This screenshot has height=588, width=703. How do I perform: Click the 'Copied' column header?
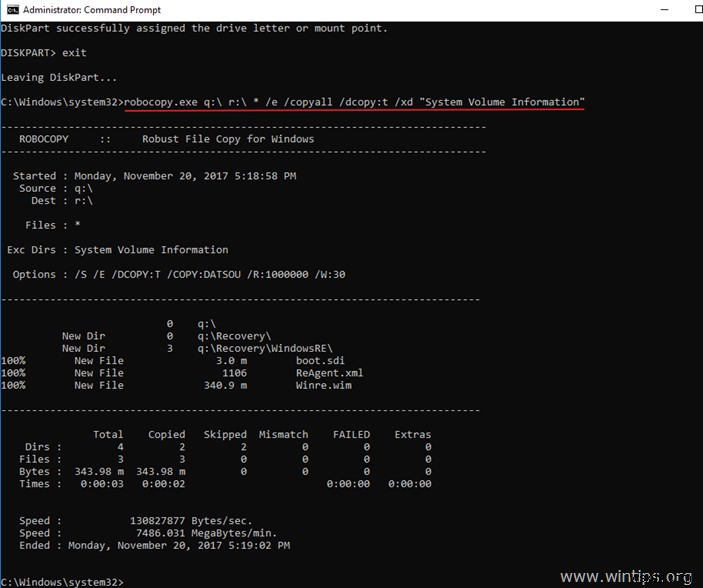pyautogui.click(x=166, y=435)
